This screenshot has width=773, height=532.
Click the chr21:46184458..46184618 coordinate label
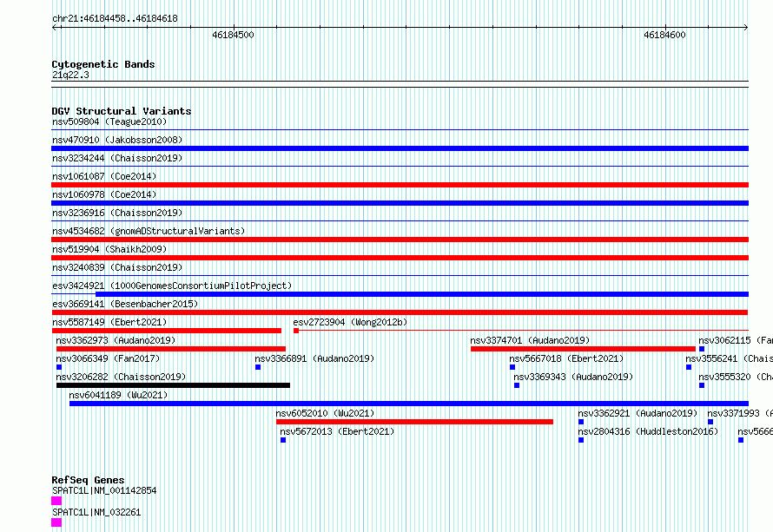(115, 19)
